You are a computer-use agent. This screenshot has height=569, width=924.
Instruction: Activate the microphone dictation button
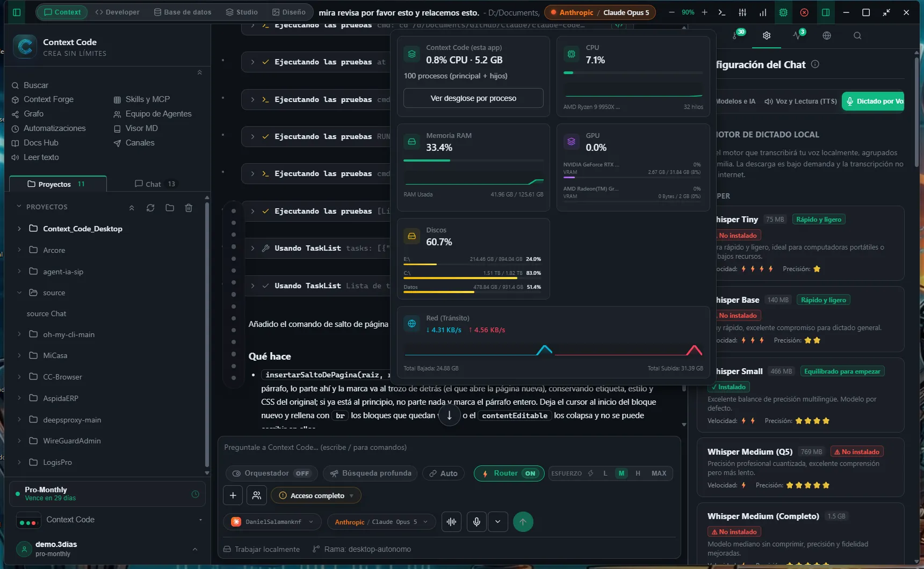(477, 522)
